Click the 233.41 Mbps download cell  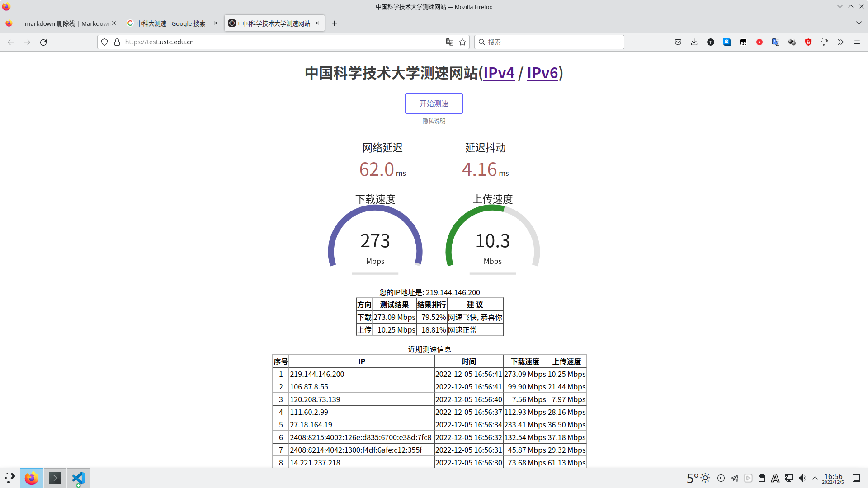click(x=525, y=425)
